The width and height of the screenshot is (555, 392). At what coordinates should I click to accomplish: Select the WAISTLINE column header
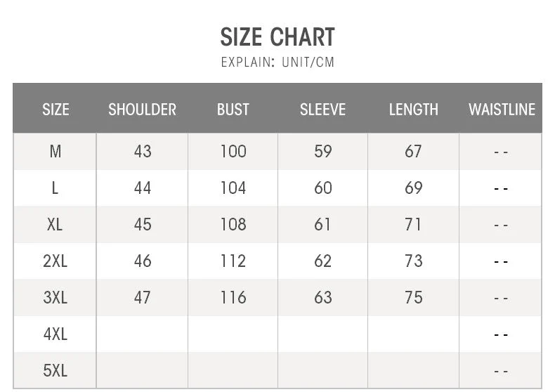click(502, 110)
